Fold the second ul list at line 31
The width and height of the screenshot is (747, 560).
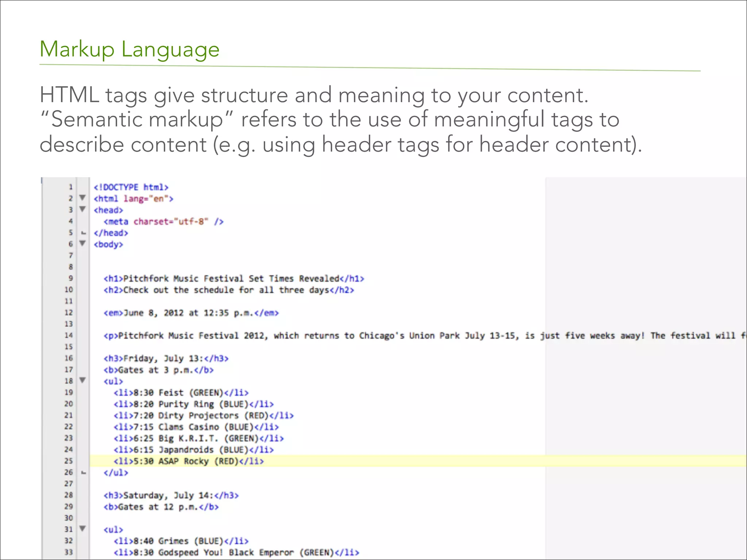coord(83,528)
